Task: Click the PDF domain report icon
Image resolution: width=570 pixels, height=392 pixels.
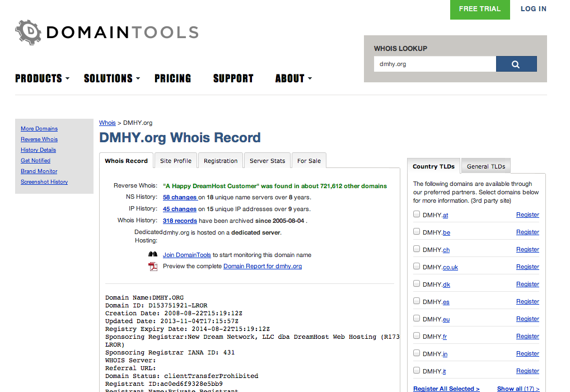Action: pos(153,267)
